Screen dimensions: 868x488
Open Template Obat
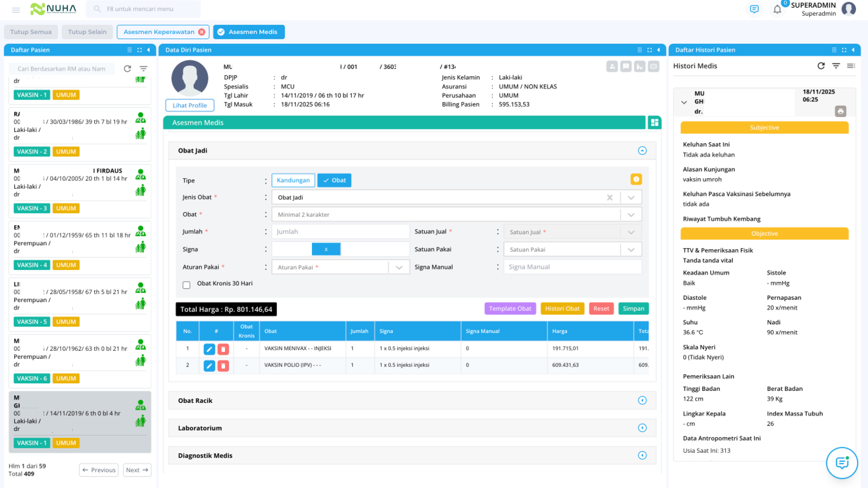click(510, 309)
